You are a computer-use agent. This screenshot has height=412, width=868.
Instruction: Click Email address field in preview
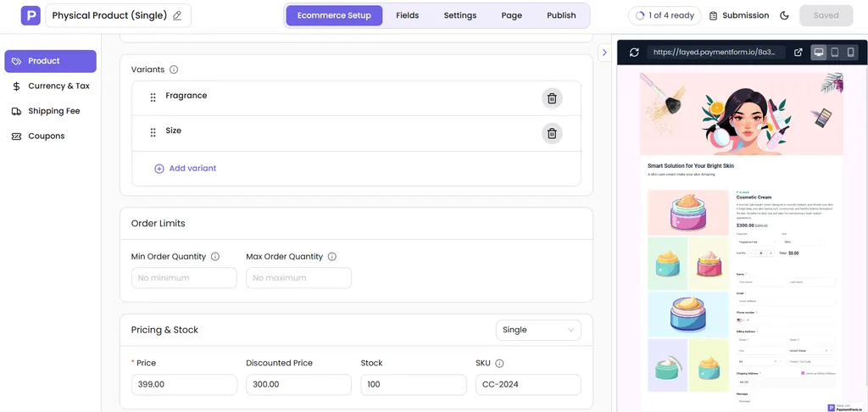tap(786, 301)
